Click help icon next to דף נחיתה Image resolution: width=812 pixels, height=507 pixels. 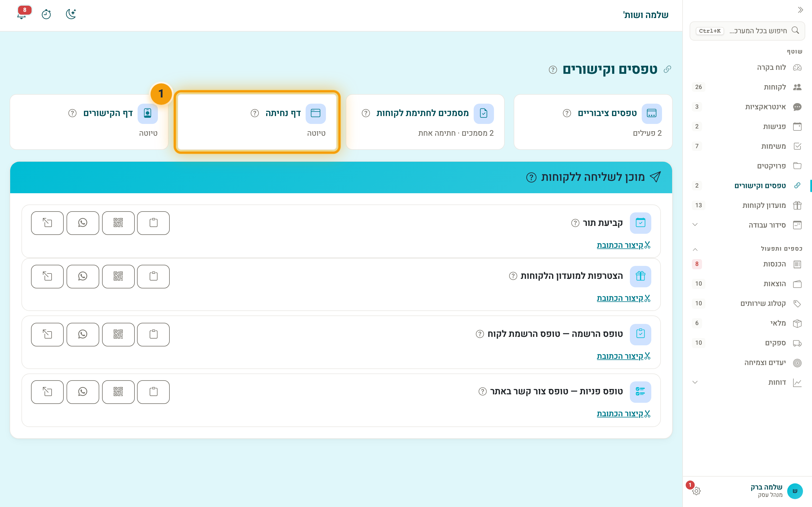point(255,113)
